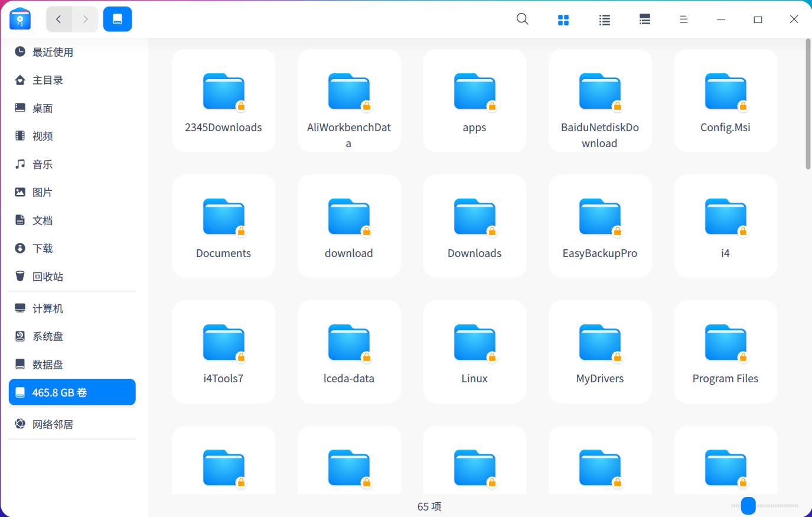Click the file manager logo icon
The image size is (812, 517).
click(x=19, y=18)
